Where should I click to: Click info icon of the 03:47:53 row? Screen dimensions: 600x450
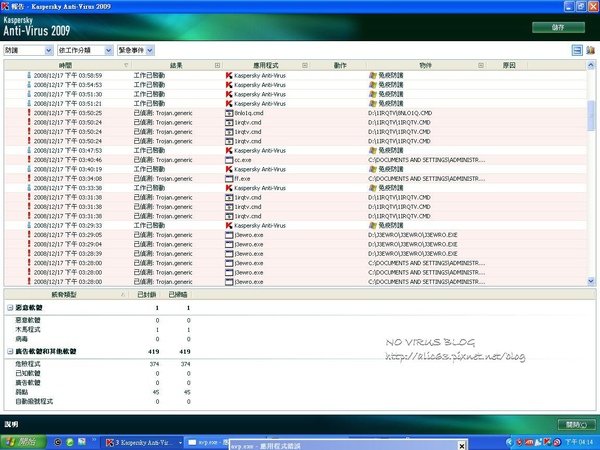29,150
